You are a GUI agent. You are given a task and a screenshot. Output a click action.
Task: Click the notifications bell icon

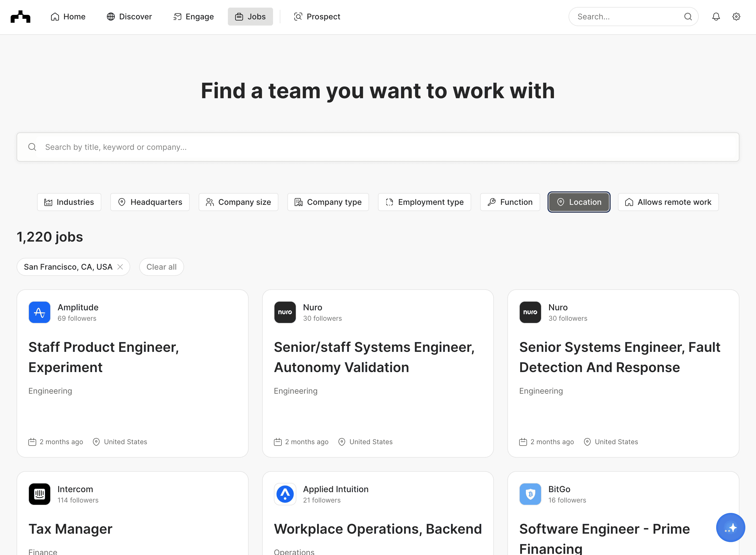click(716, 17)
